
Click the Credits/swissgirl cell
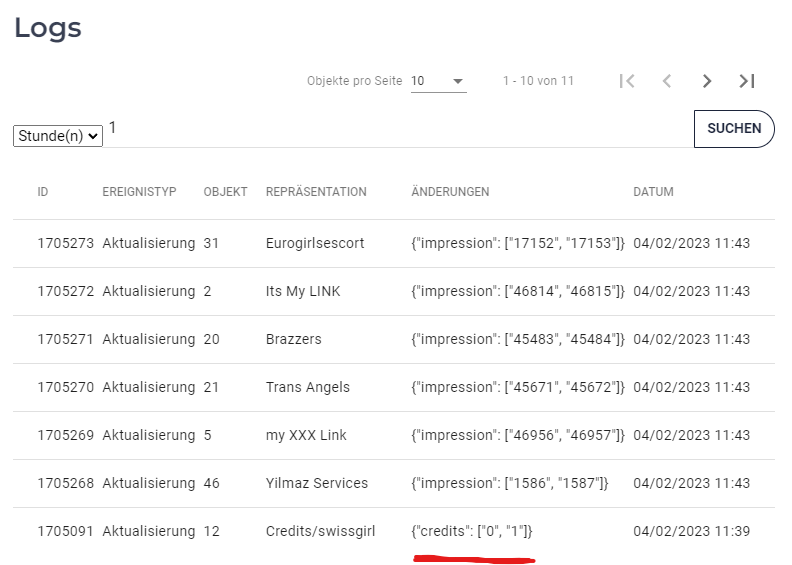320,531
